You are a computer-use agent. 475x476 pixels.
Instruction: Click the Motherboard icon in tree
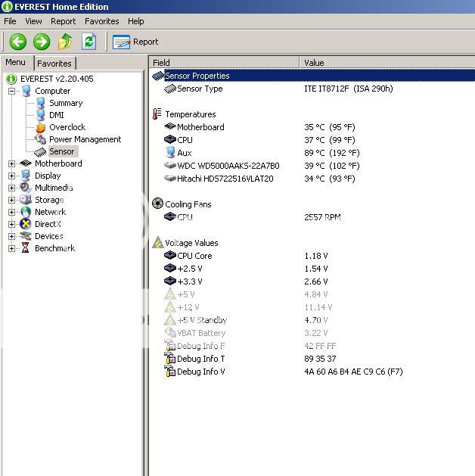tap(26, 163)
